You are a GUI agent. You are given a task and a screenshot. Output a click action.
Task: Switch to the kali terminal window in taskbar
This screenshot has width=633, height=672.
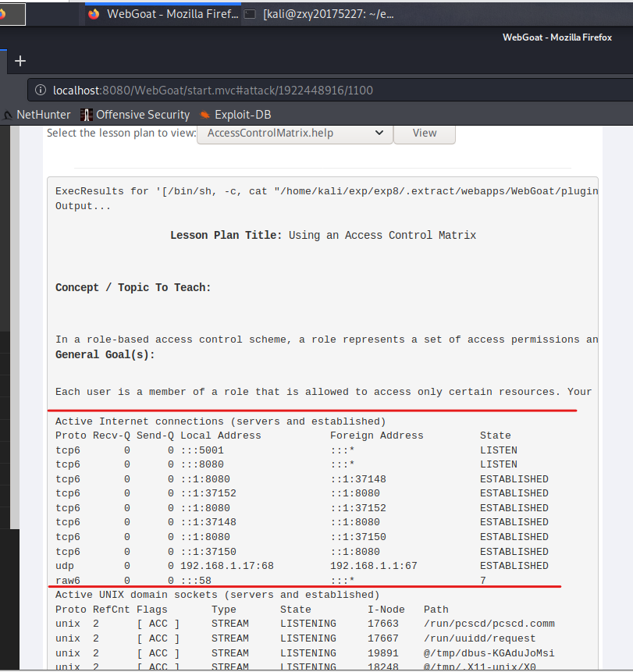pyautogui.click(x=319, y=14)
